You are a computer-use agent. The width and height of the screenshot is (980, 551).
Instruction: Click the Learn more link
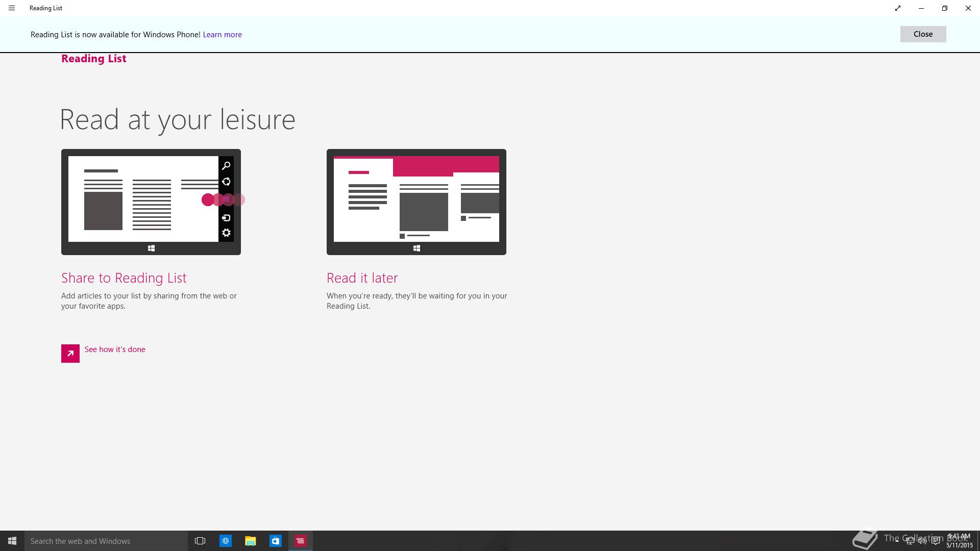[x=222, y=35]
